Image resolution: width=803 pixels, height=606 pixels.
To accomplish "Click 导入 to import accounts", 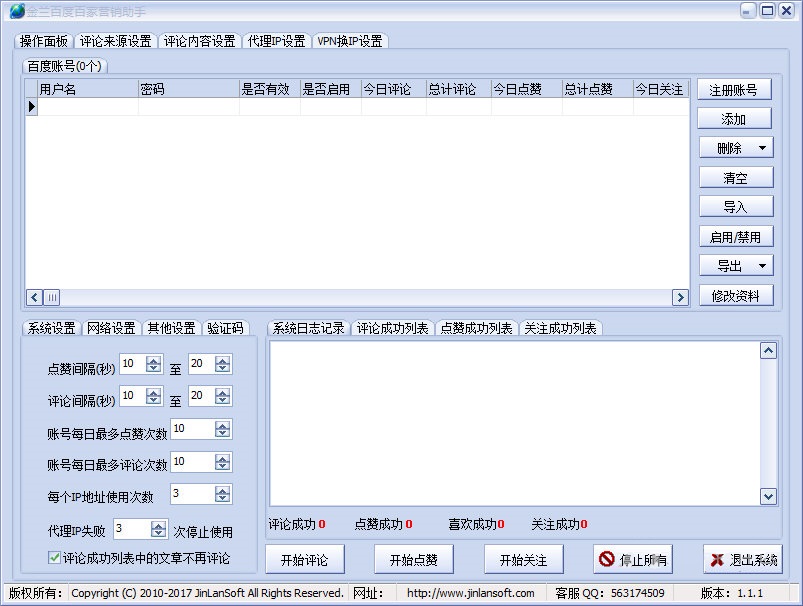I will 736,206.
